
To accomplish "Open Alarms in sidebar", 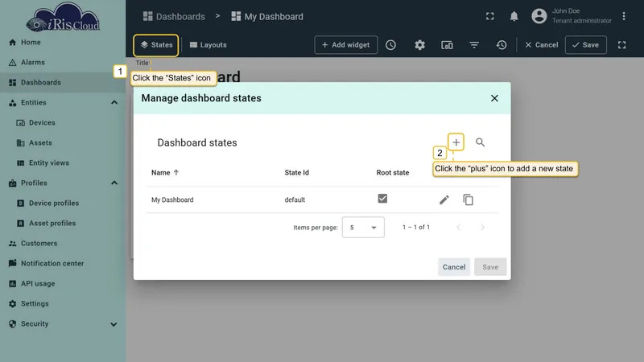I will (63, 63).
